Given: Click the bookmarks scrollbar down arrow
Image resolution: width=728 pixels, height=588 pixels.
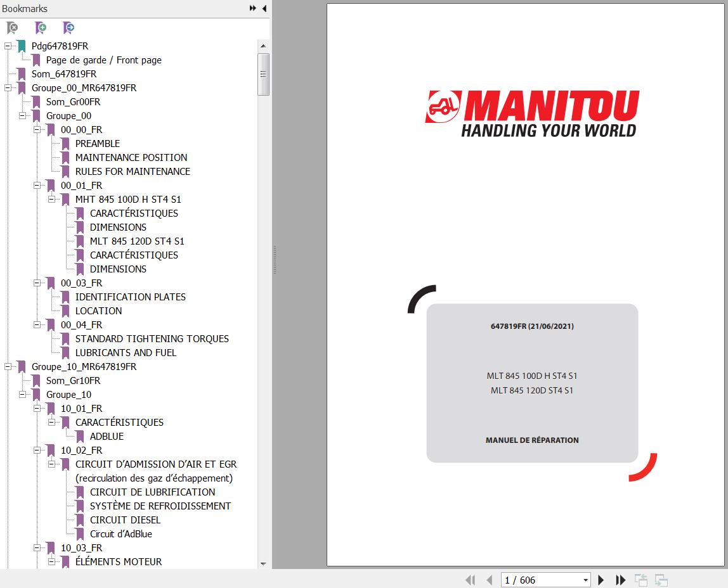Looking at the screenshot, I should pos(263,564).
